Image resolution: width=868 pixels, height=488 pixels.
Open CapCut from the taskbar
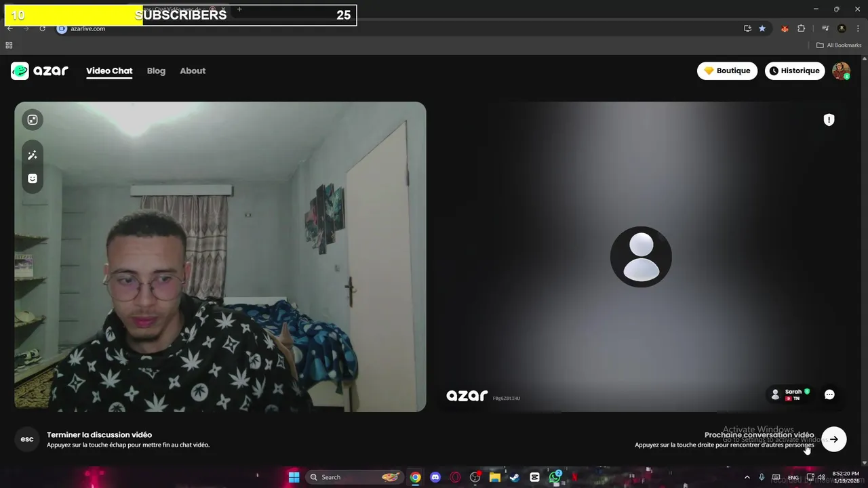(534, 477)
